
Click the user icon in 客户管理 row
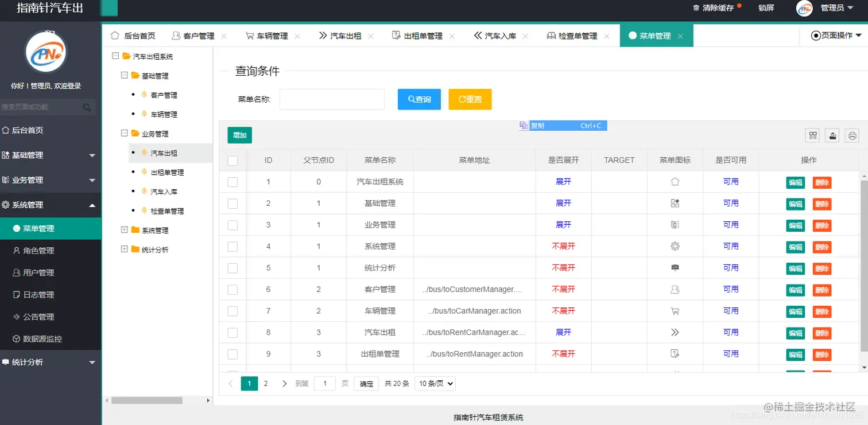675,290
